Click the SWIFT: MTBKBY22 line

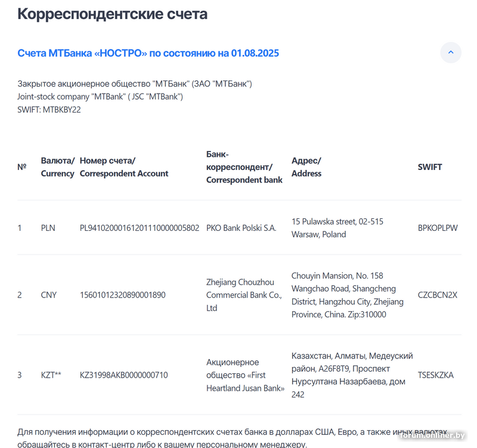(x=49, y=110)
